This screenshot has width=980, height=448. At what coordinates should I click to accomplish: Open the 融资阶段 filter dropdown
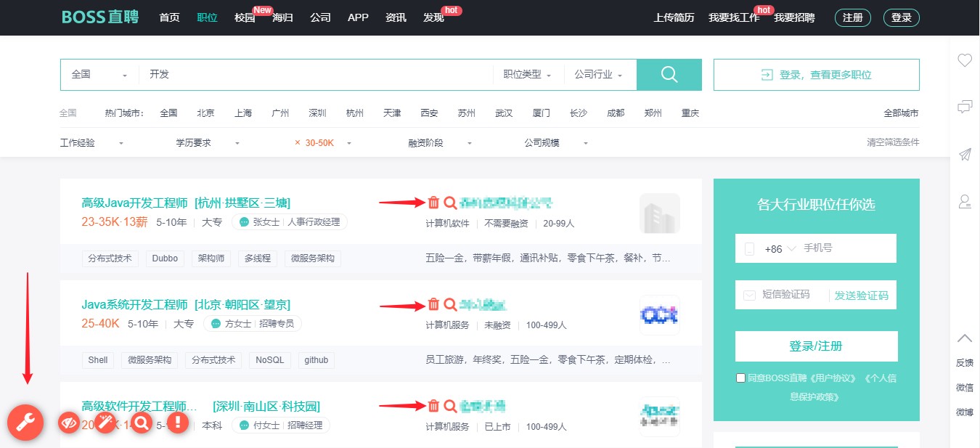coord(440,143)
